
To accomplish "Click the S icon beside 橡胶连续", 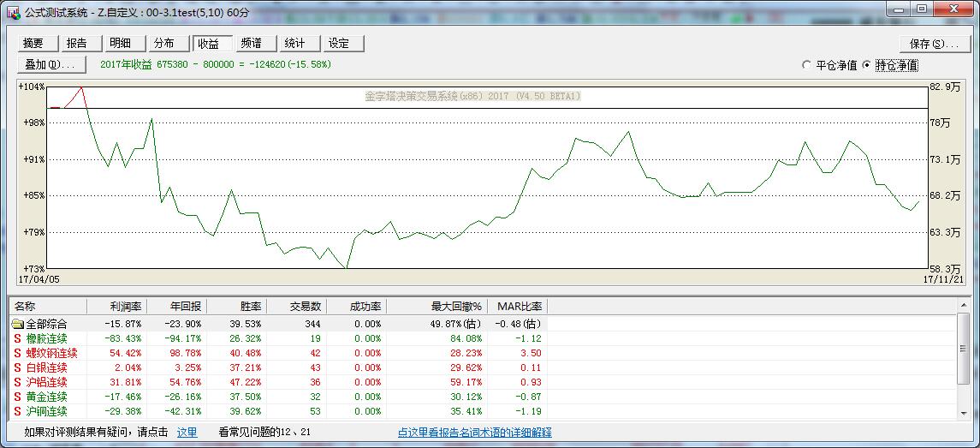I will point(17,338).
